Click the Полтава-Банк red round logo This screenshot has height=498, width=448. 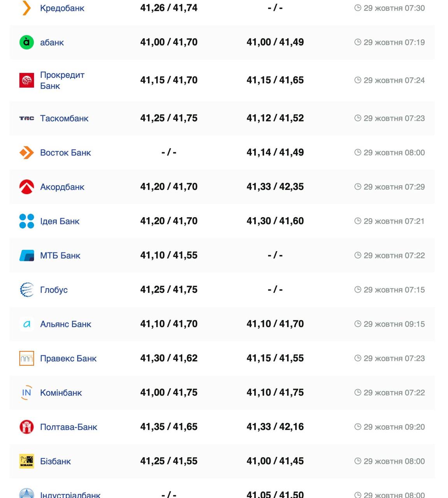(26, 427)
